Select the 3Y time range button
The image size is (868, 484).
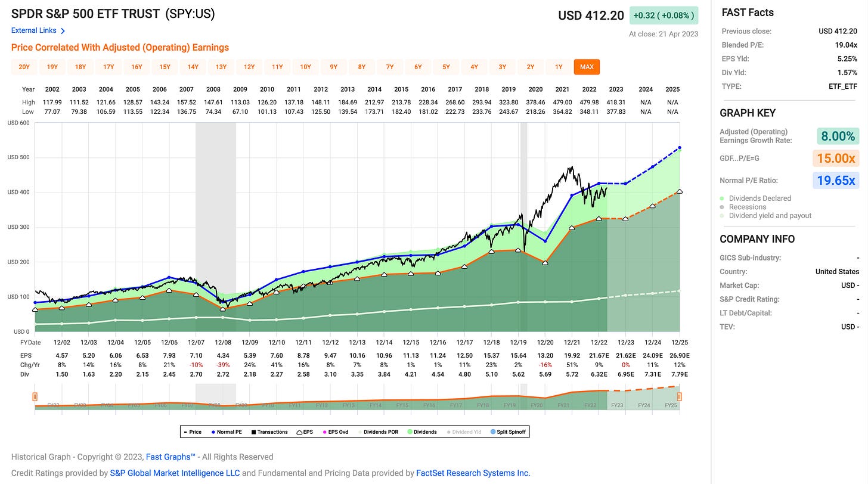503,67
